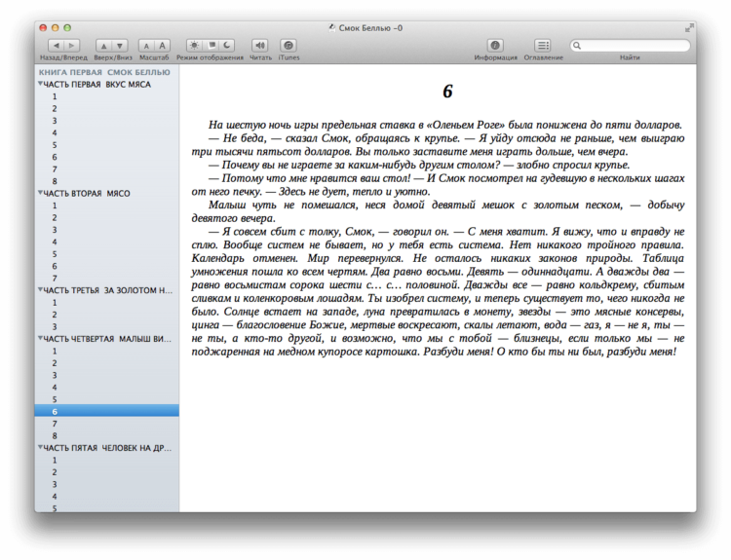Image resolution: width=731 pixels, height=560 pixels.
Task: Page down with the down triangle button
Action: pyautogui.click(x=120, y=45)
